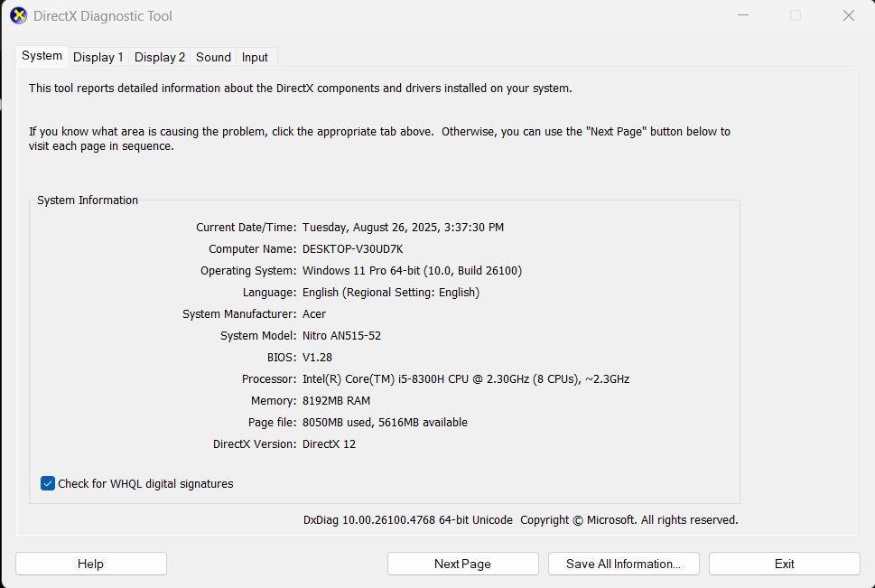Click page file '8050MB used, 5616MB available'

385,423
